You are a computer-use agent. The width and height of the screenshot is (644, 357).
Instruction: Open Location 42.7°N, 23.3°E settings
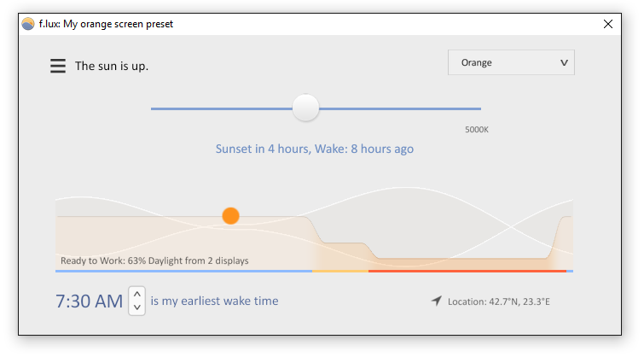(499, 301)
